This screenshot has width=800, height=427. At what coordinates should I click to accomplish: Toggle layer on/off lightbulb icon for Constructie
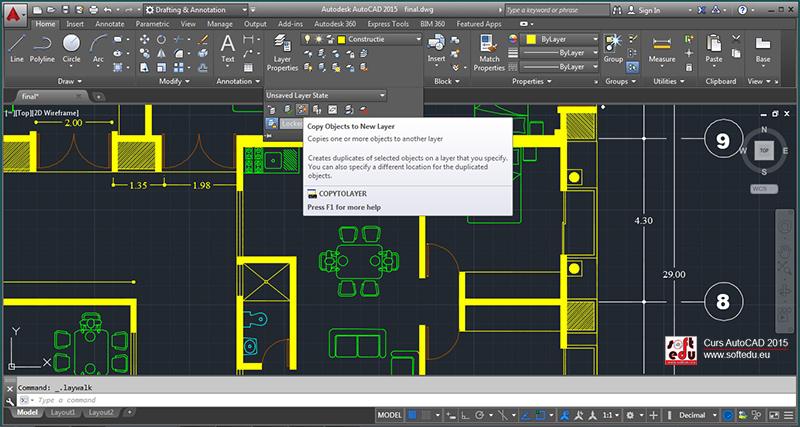[x=308, y=39]
